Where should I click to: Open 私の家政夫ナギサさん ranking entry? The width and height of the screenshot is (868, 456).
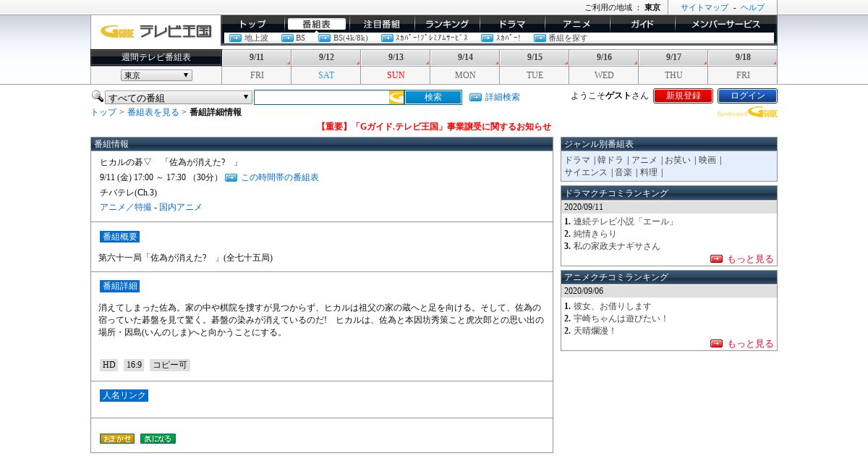click(x=617, y=246)
